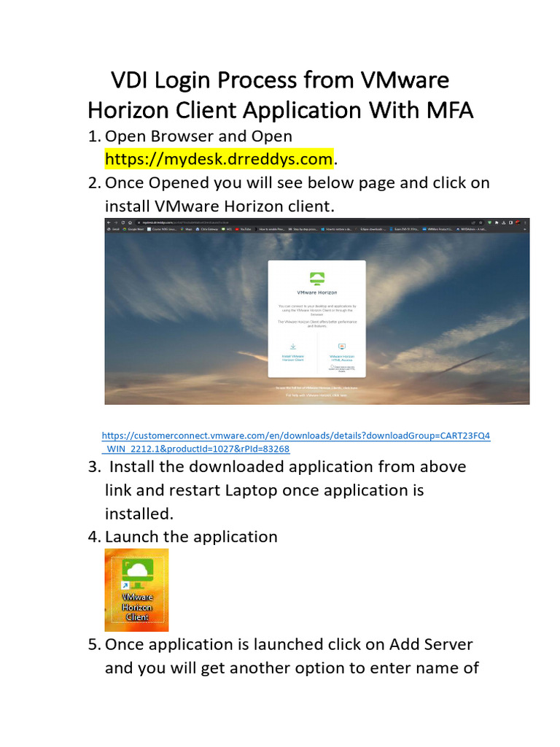This screenshot has height=747, width=560.
Task: Click the YouTube bookmark in the embedded browser
Action: click(x=244, y=229)
